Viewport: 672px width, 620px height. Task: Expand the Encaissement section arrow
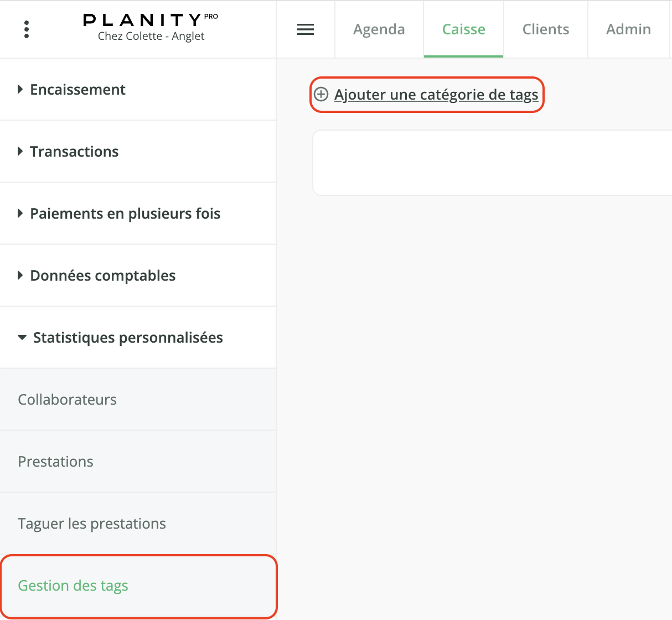coord(20,89)
